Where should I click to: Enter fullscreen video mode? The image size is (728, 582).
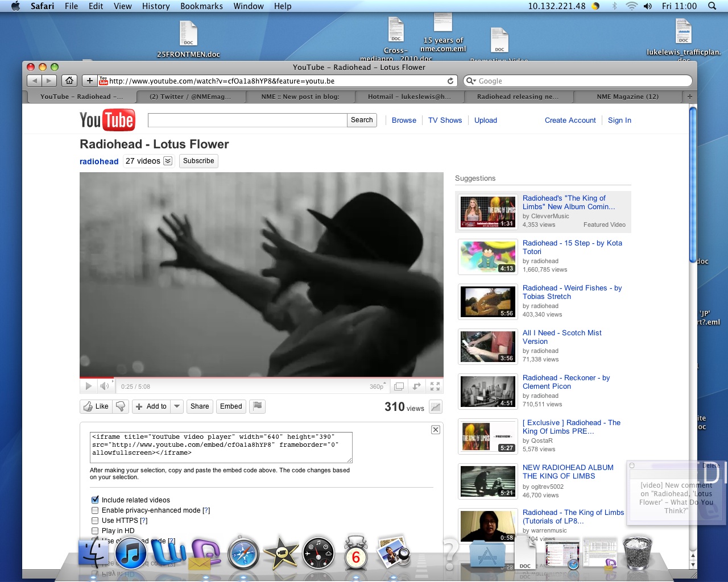pyautogui.click(x=435, y=386)
